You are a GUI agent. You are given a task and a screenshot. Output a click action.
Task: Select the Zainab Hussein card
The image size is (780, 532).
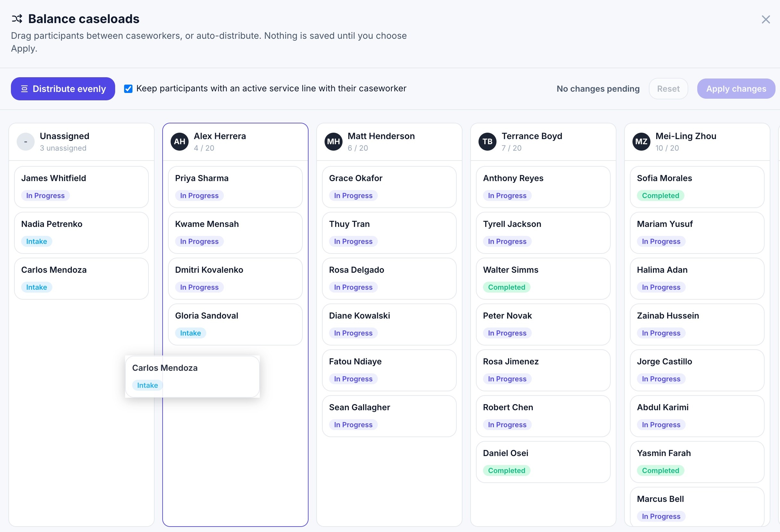pos(697,324)
